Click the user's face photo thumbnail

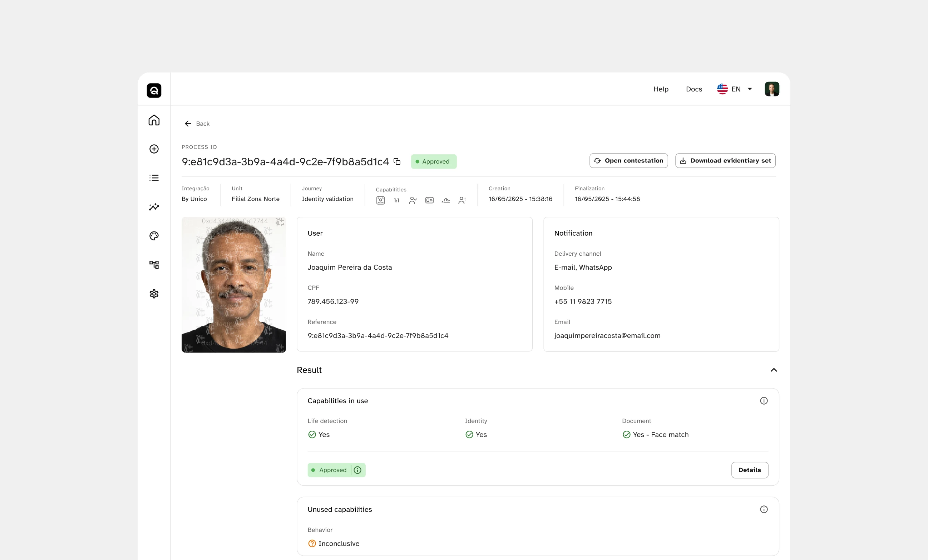click(233, 285)
